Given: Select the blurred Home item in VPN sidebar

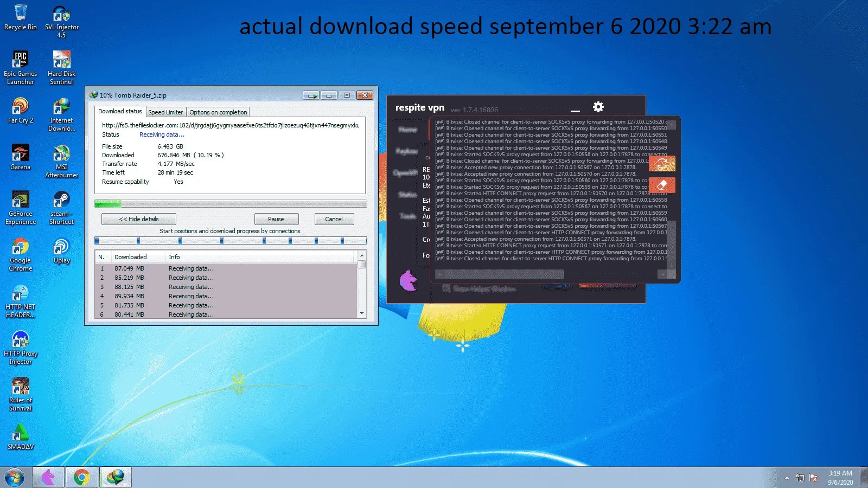Looking at the screenshot, I should 407,129.
